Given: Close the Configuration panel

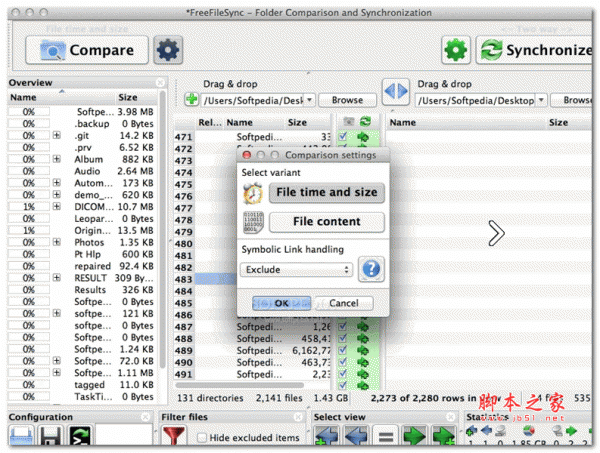Looking at the screenshot, I should pos(145,417).
